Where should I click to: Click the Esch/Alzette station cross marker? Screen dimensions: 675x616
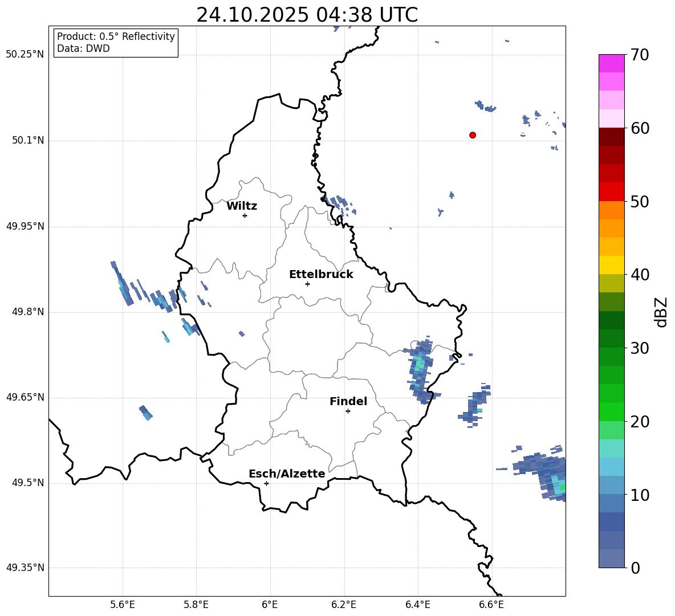click(266, 483)
